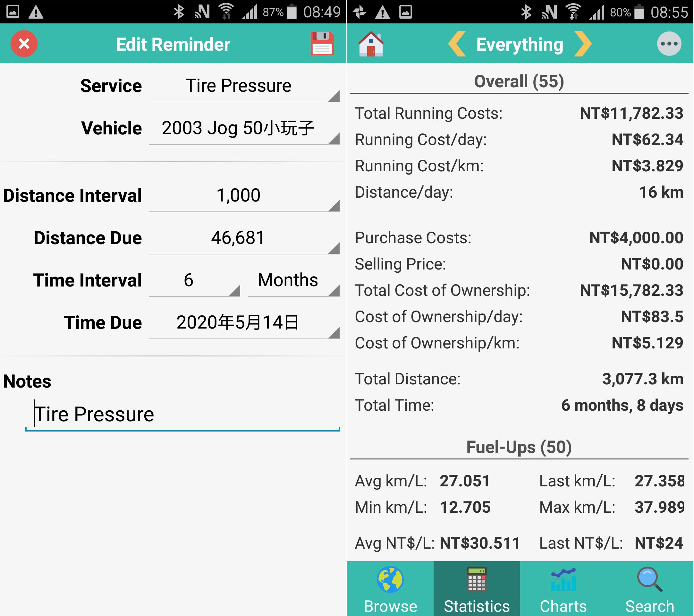Go to previous vehicle with left arrow
Viewport: 694px width, 616px height.
[457, 44]
